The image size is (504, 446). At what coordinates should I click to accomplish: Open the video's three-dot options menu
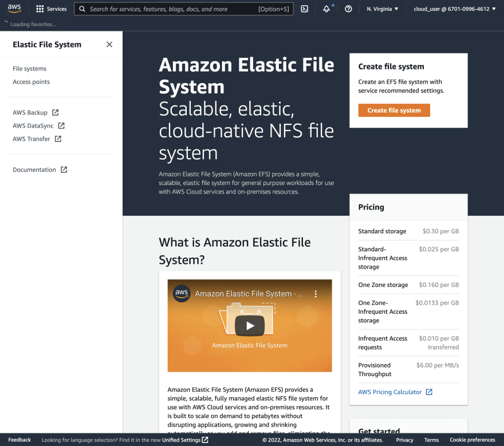click(x=316, y=294)
